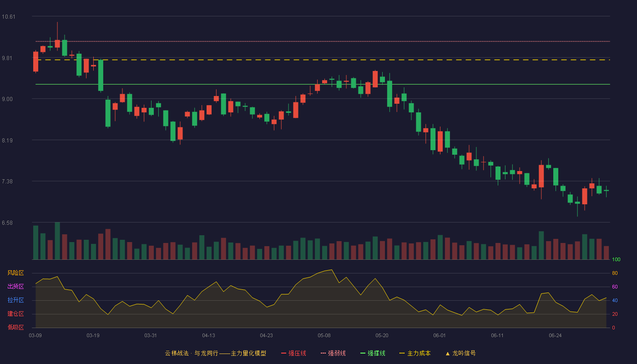
Task: Click the 05-08 date axis label
Action: [324, 335]
